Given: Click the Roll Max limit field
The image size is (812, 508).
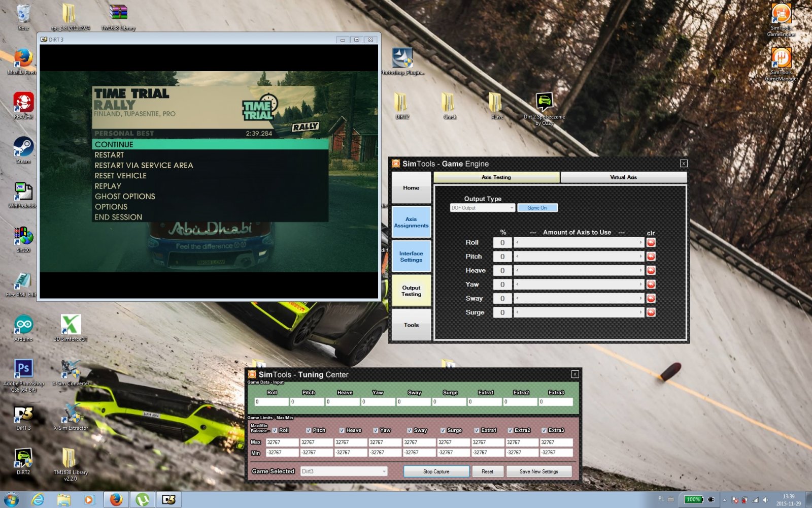Looking at the screenshot, I should [x=282, y=442].
